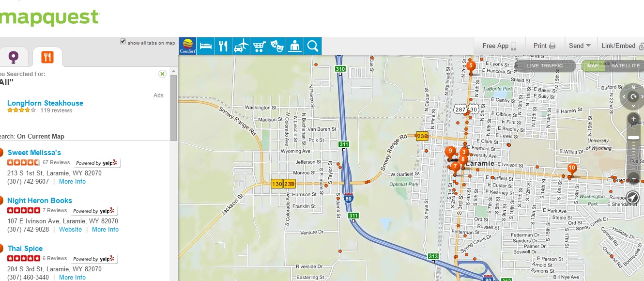Show shopping with the cart icon
644x281 pixels.
click(x=259, y=46)
